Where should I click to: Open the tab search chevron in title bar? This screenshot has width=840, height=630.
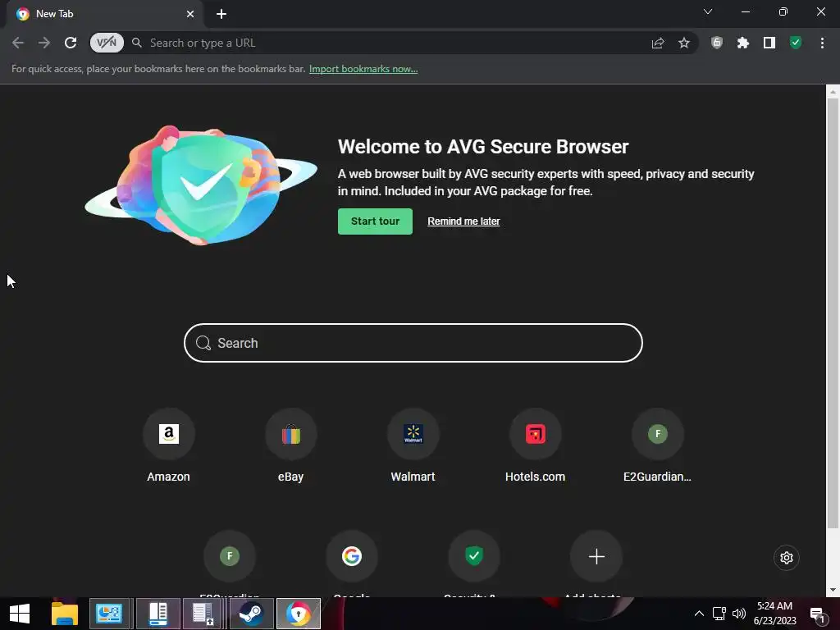pos(708,11)
